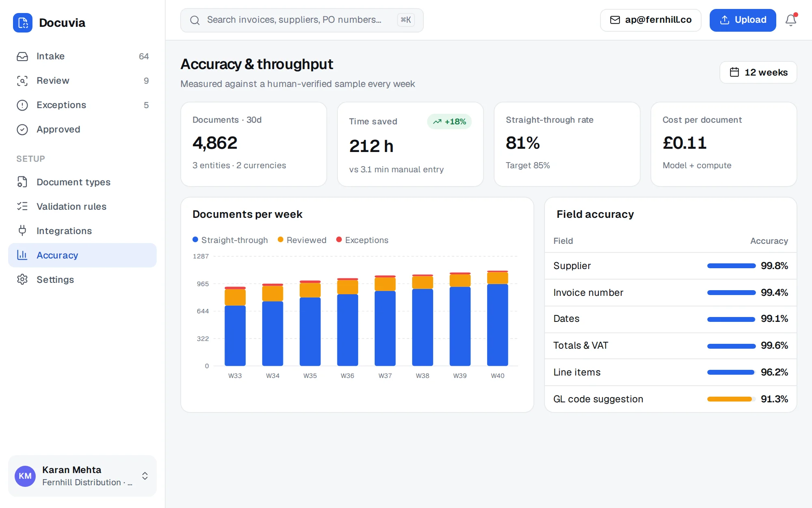Click the Supplier accuracy progress bar

point(731,266)
